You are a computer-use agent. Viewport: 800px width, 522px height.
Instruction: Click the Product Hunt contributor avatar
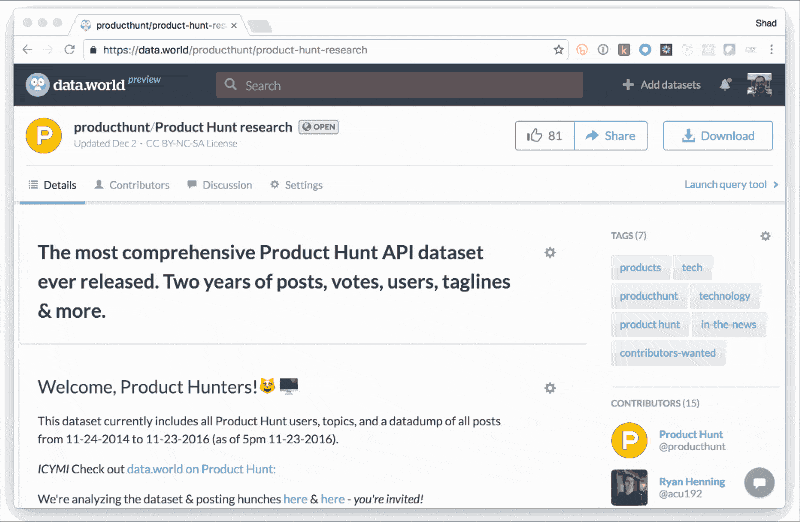pyautogui.click(x=630, y=440)
